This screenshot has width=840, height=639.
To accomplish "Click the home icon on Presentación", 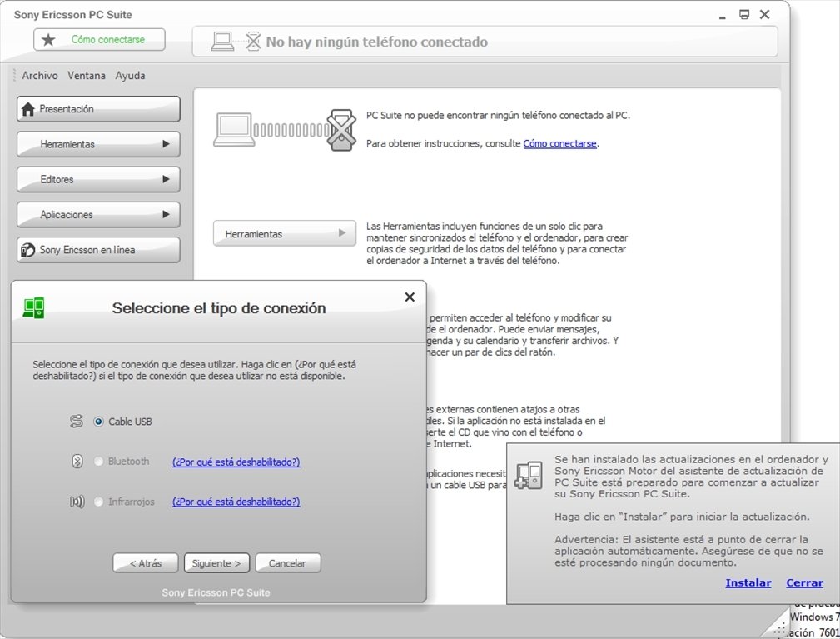I will (x=28, y=109).
